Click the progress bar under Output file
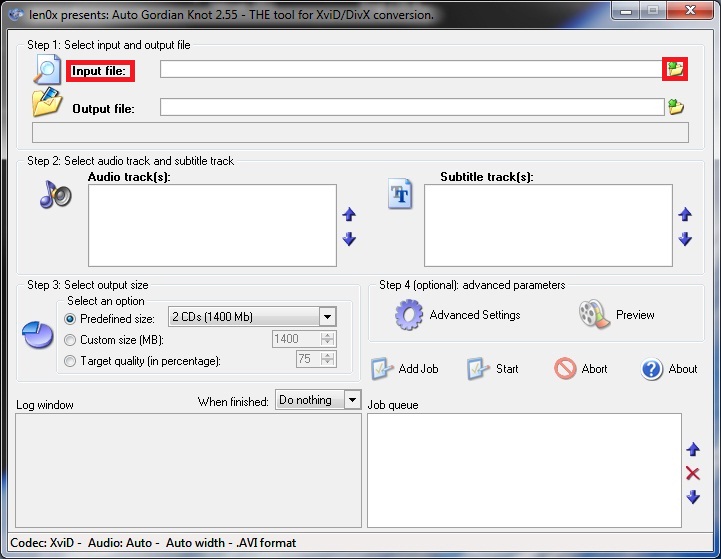Screen dimensions: 721x559 [360, 132]
